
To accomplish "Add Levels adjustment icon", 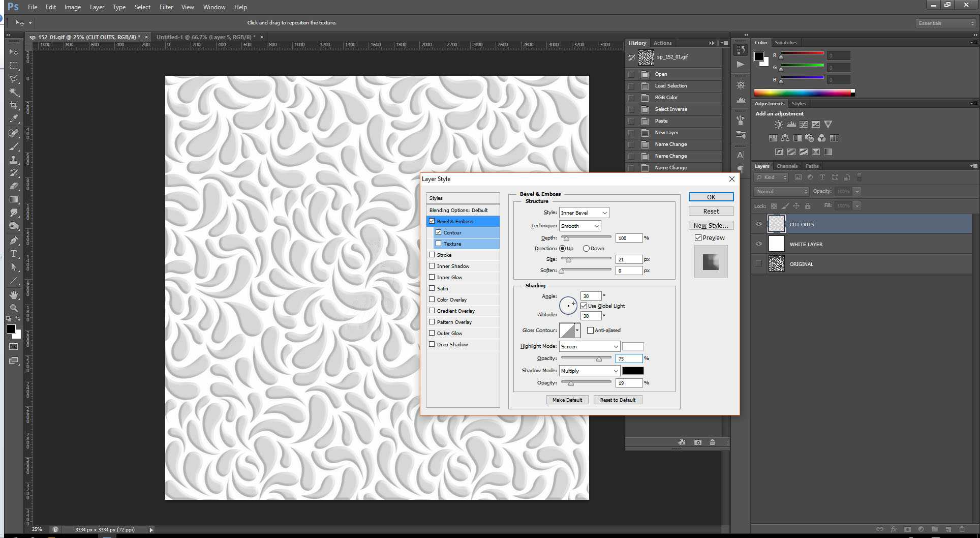I will 791,124.
